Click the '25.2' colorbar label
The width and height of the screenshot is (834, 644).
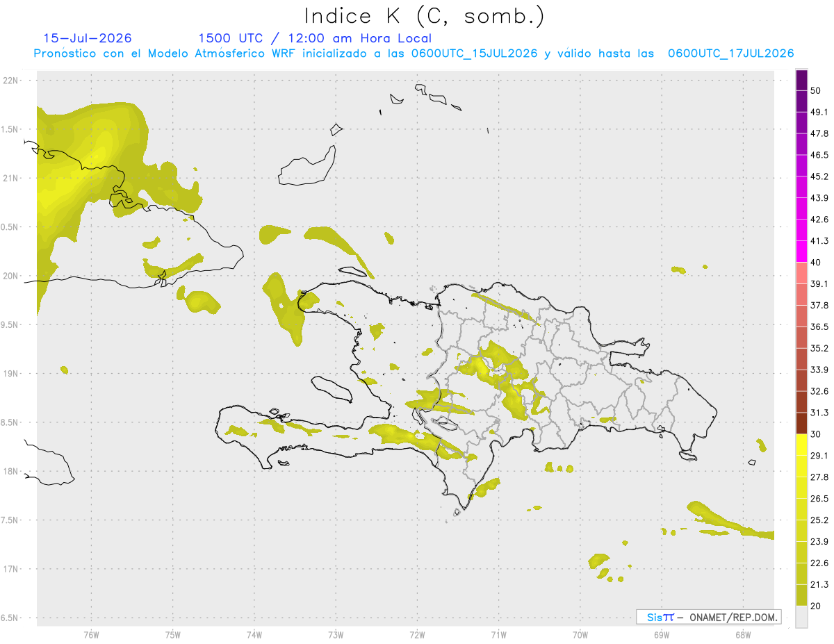(x=819, y=520)
